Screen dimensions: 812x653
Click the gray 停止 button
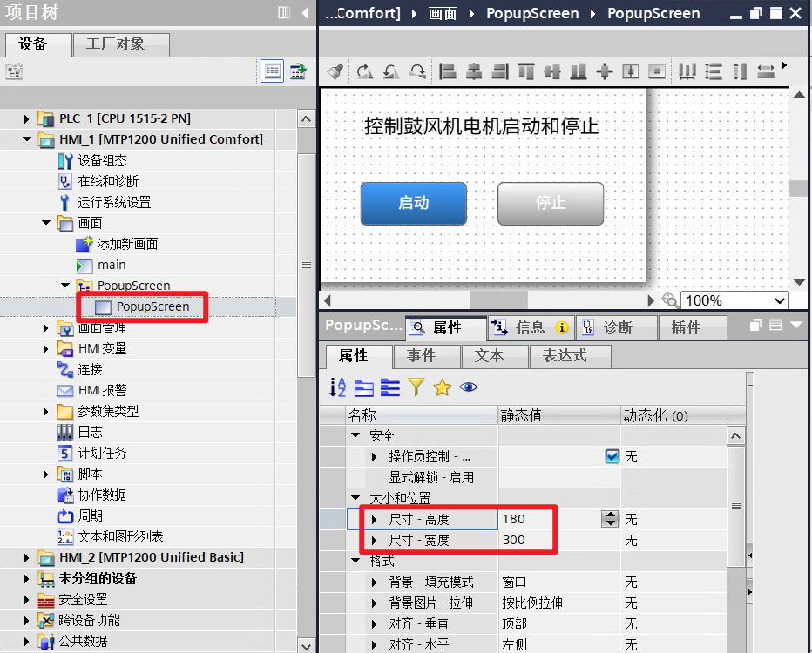click(550, 203)
